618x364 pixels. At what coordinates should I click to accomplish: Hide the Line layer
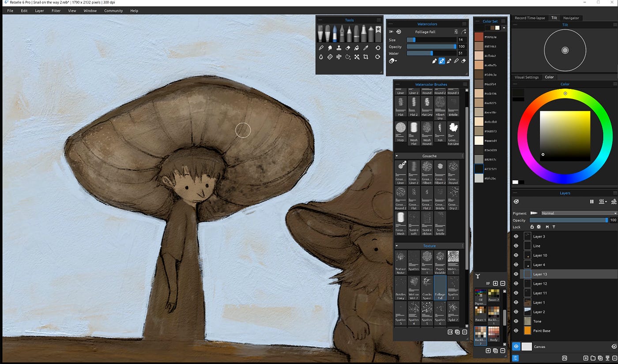(516, 246)
